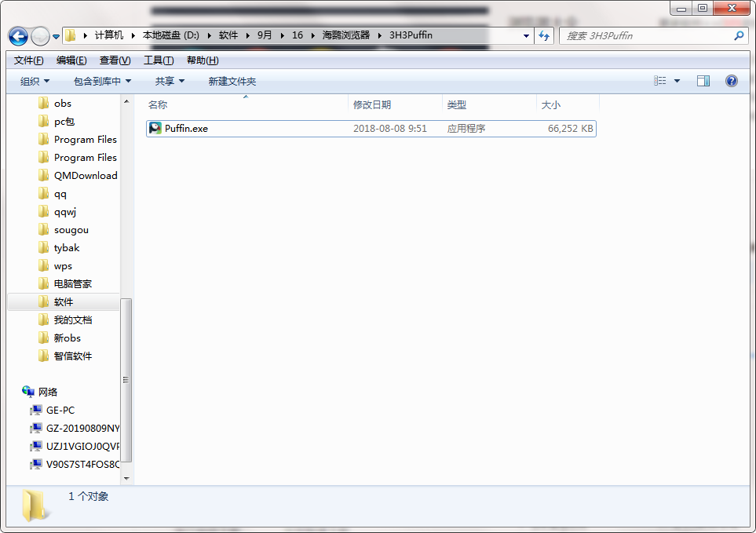Click navigation pane scroll up arrow
Viewport: 756px width, 533px height.
click(126, 101)
